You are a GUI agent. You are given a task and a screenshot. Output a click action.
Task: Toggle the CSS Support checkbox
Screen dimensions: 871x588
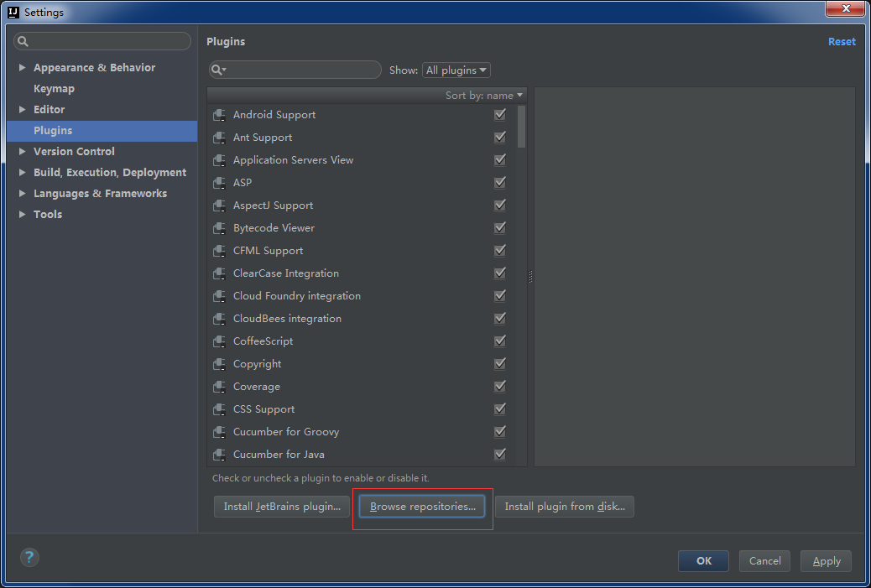coord(500,408)
